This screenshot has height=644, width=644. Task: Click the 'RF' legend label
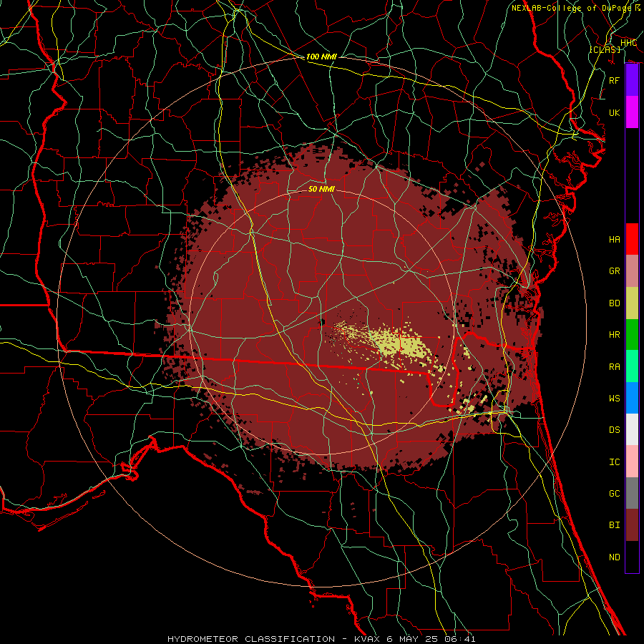pyautogui.click(x=614, y=80)
